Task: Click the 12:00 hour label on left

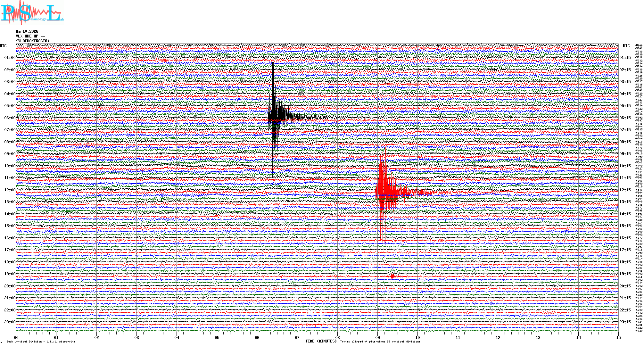Action: tap(10, 190)
